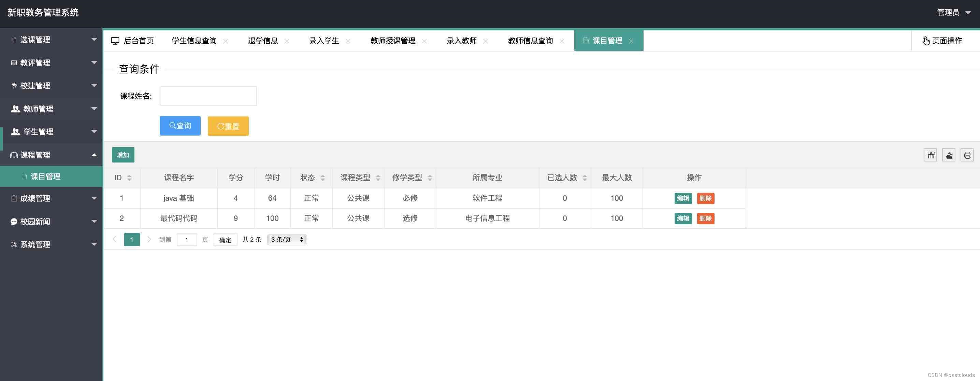Click the yellow 重置 button
The height and width of the screenshot is (381, 980).
(x=228, y=126)
